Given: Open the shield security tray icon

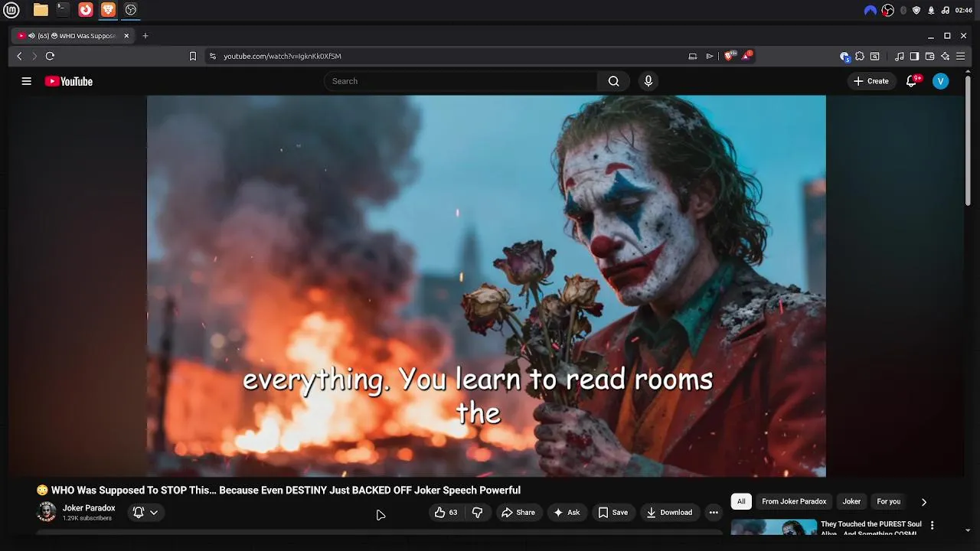Looking at the screenshot, I should (916, 11).
